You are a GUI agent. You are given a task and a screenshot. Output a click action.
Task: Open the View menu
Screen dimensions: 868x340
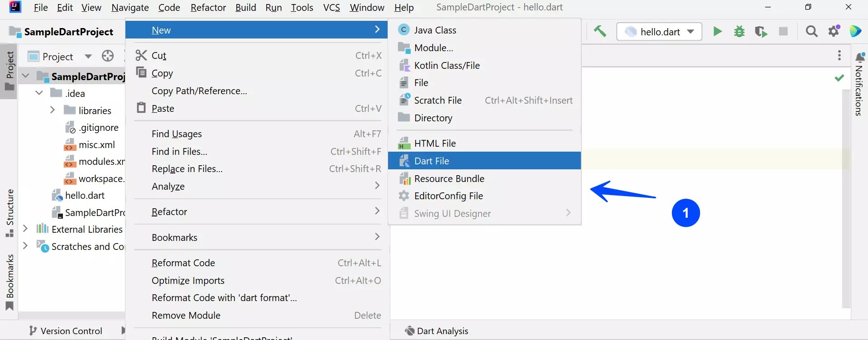coord(91,7)
